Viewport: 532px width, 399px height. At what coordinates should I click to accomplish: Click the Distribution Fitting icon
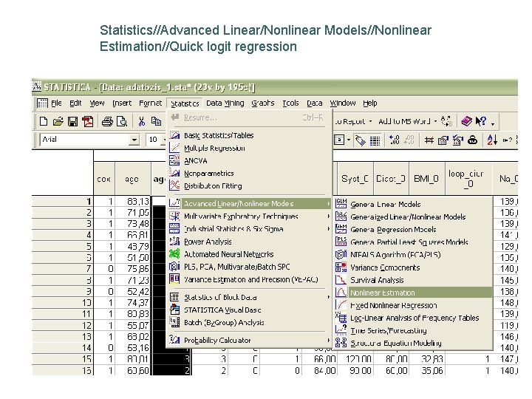click(x=174, y=185)
